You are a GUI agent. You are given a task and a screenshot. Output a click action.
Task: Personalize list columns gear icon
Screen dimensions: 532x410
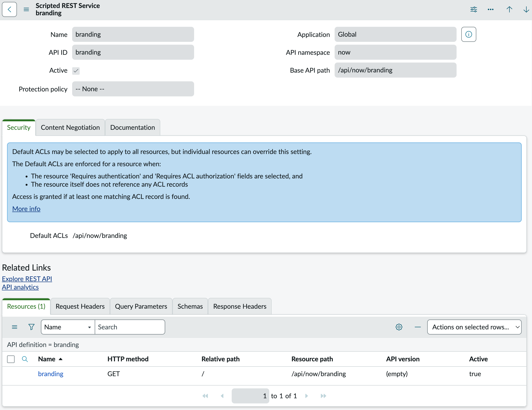pos(399,327)
